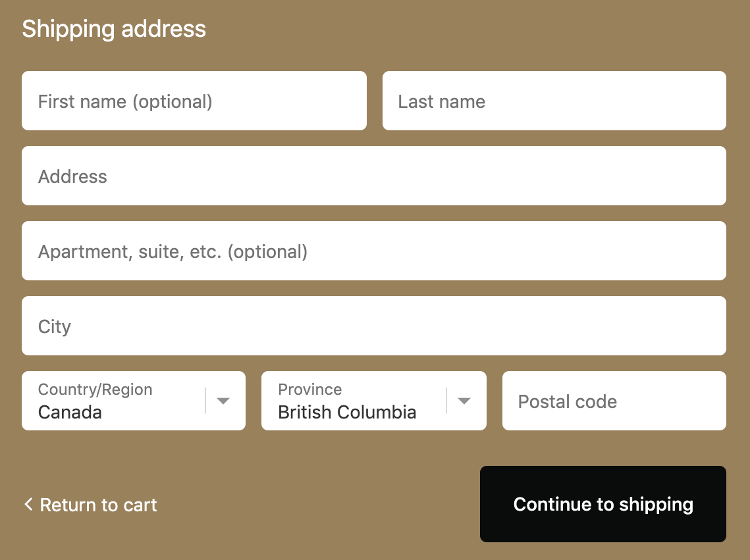Click the Postal code field
750x560 pixels.
pyautogui.click(x=614, y=401)
